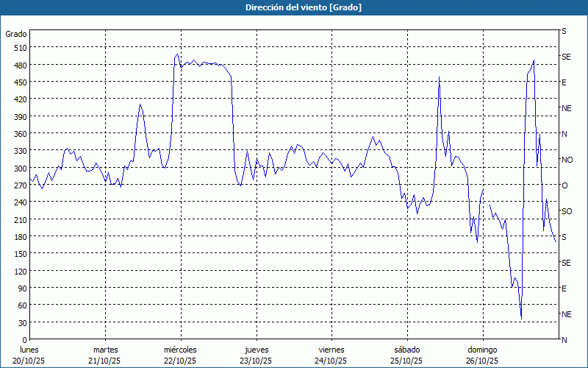Click the lowest dip of the line on domingo
588x368 pixels.
(x=521, y=318)
